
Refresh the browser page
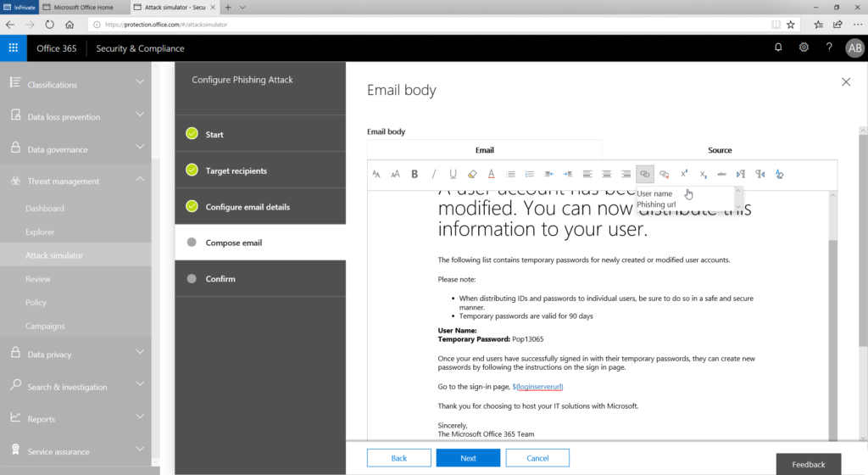coord(50,25)
